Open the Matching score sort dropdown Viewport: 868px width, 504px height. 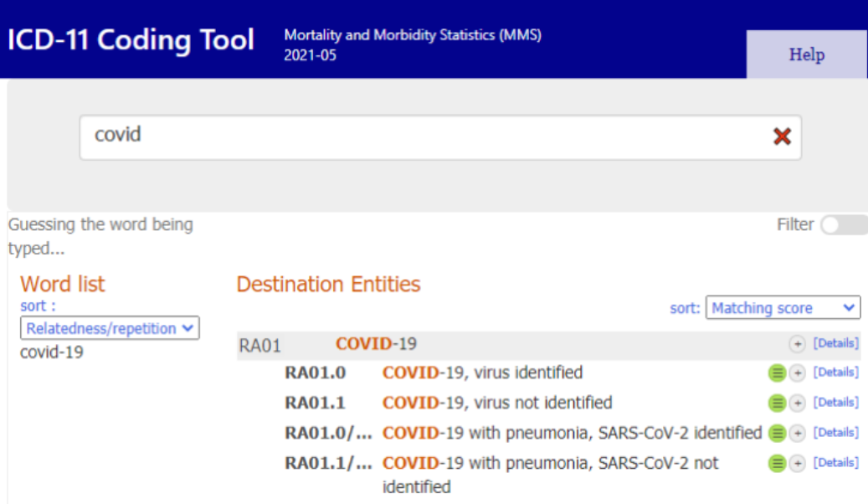(783, 308)
